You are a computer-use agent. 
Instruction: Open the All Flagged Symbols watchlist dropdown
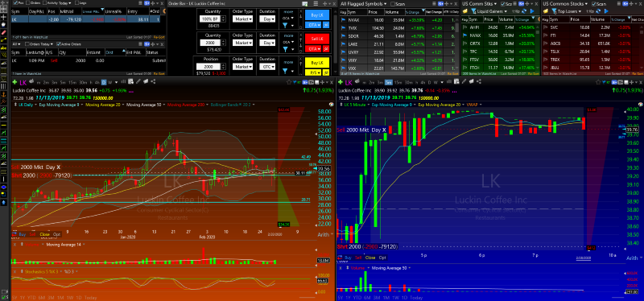coord(364,4)
